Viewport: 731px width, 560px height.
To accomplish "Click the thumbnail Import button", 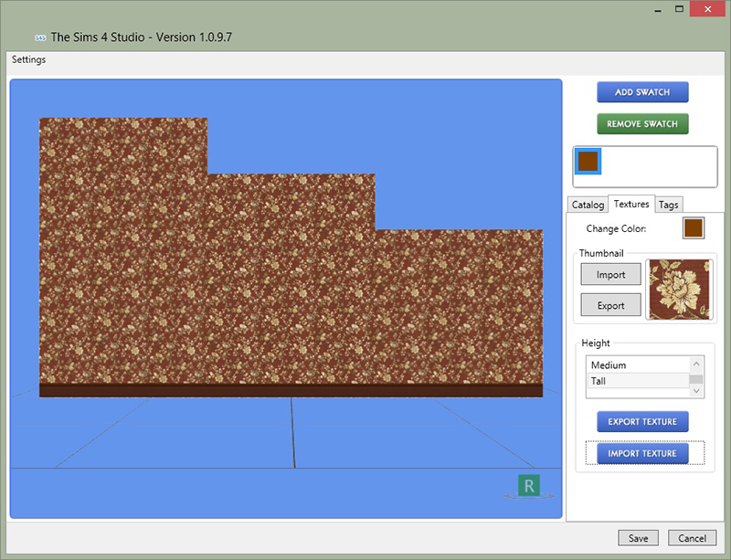I will click(611, 274).
